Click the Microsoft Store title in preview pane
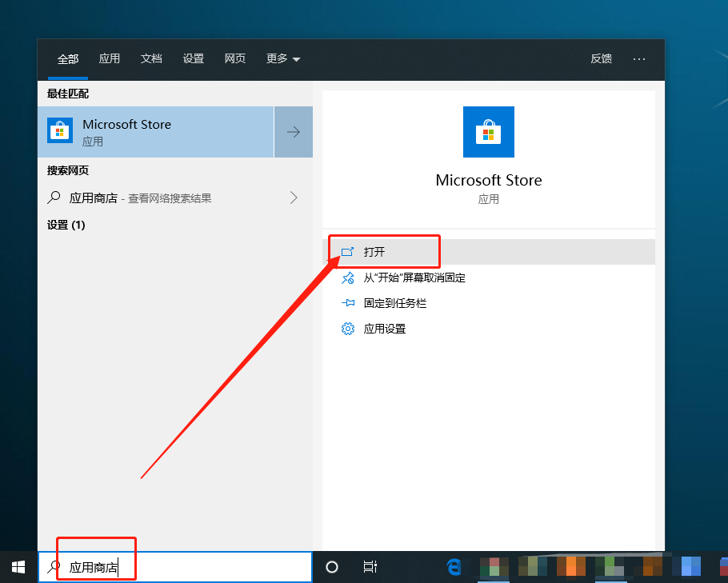This screenshot has width=728, height=583. [x=489, y=180]
